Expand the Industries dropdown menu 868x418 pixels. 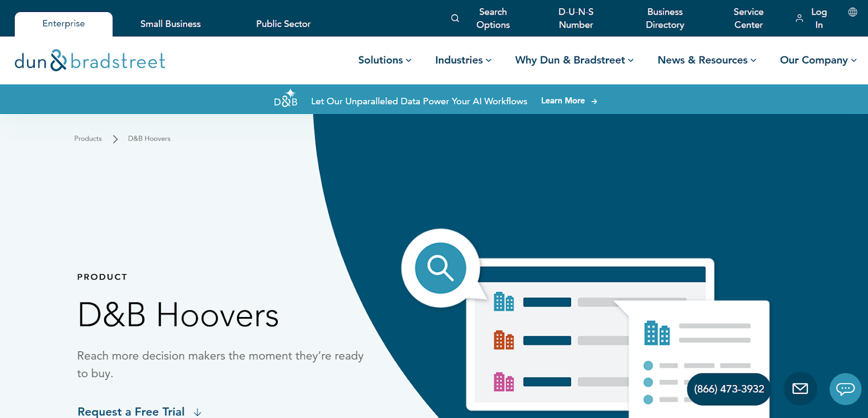click(x=463, y=60)
